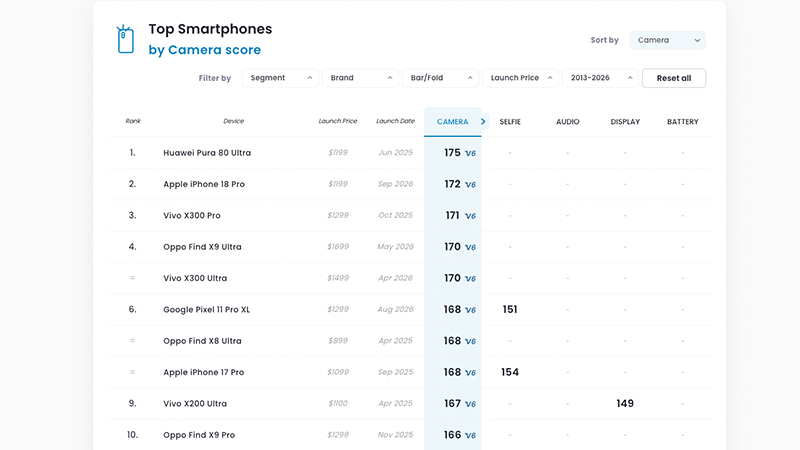Click the Launch Date column header
This screenshot has width=800, height=450.
395,121
